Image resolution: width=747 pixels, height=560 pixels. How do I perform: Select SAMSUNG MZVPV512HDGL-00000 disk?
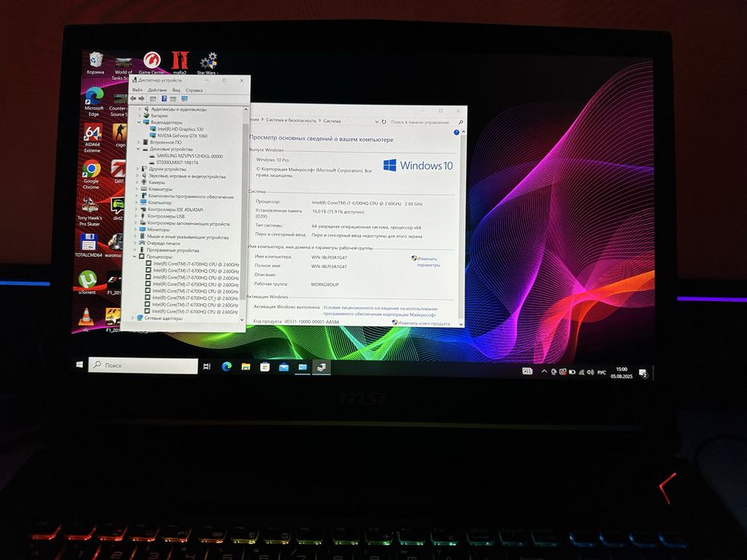(x=185, y=156)
